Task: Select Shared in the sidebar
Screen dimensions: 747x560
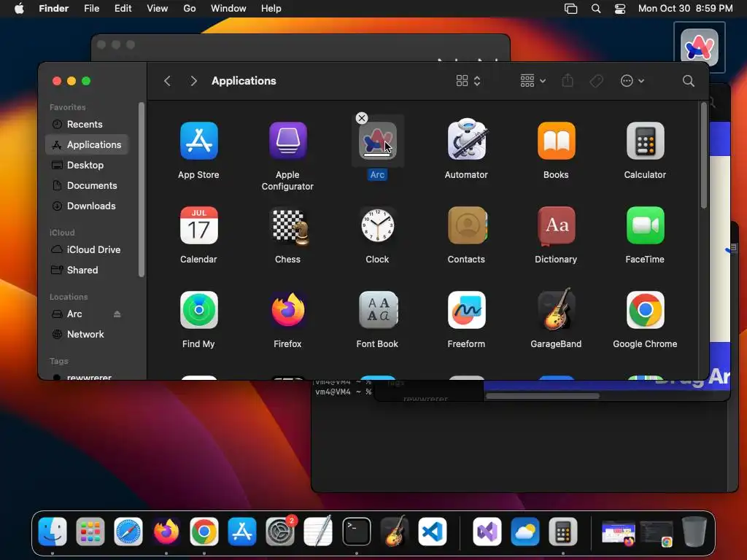Action: coord(87,270)
